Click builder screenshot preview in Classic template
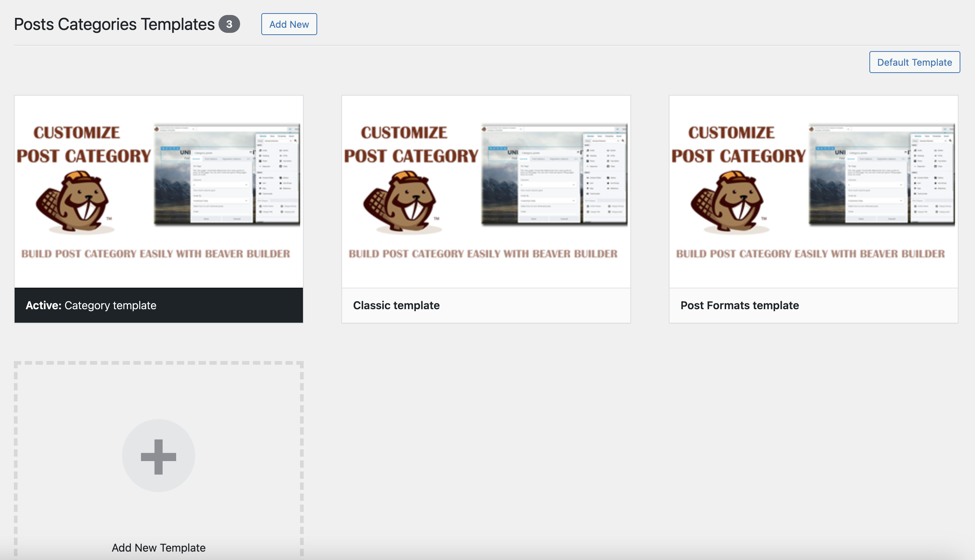The image size is (975, 560). pyautogui.click(x=554, y=174)
